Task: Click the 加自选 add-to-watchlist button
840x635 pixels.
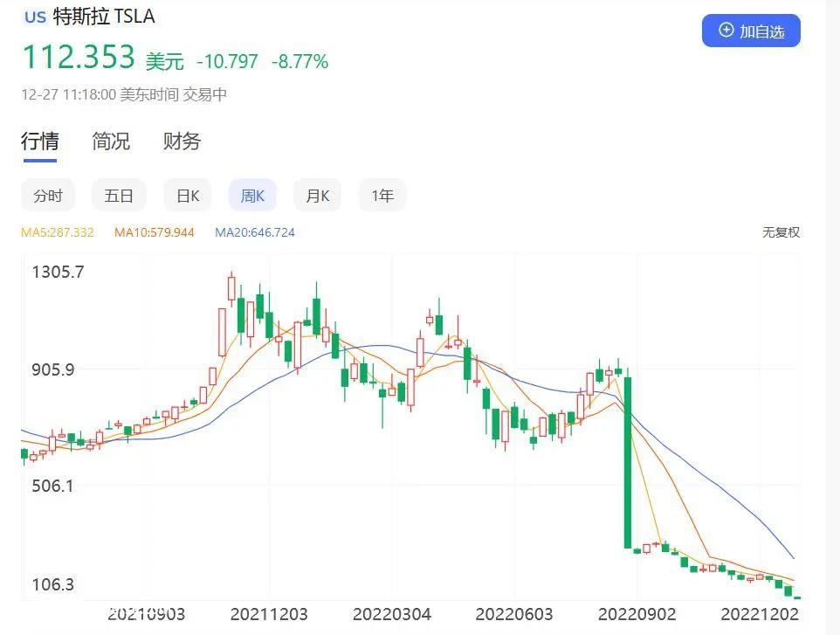Action: click(751, 31)
